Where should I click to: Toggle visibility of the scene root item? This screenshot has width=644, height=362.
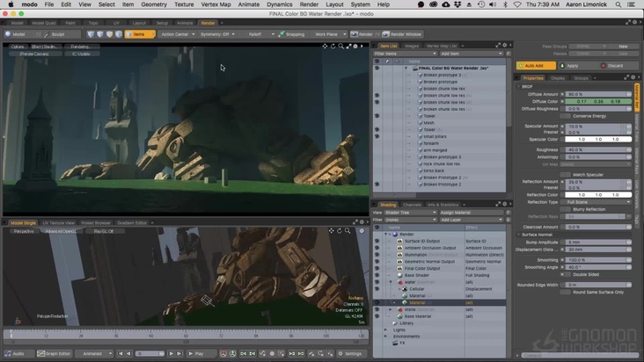click(x=377, y=68)
